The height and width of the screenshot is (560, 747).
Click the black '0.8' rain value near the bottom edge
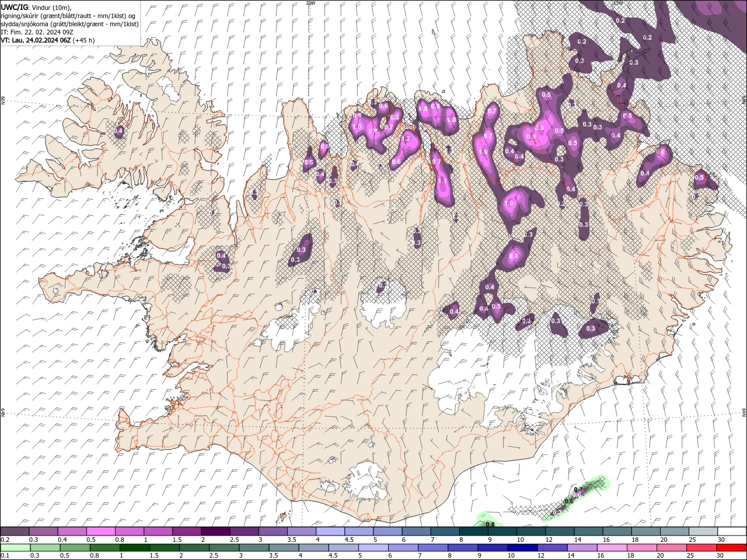(x=490, y=524)
